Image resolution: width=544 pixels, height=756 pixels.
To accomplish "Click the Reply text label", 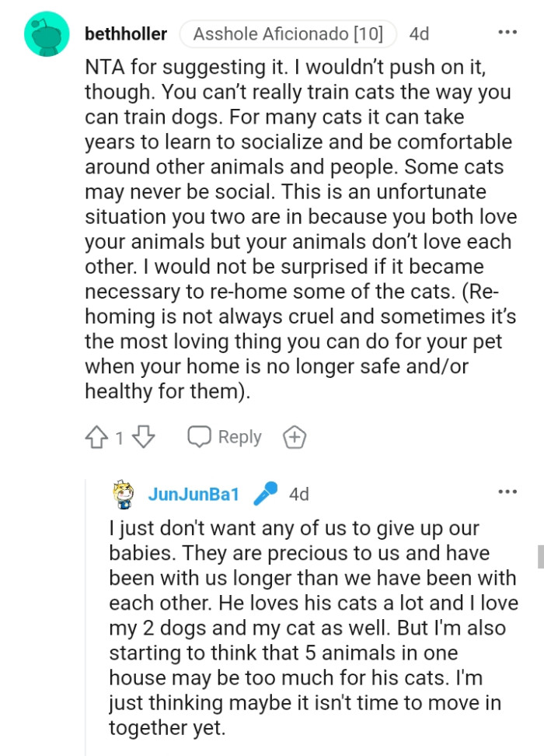I will click(239, 437).
